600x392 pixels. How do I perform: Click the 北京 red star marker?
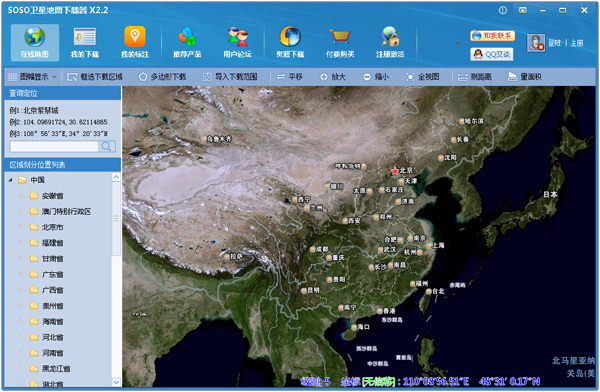coord(395,171)
